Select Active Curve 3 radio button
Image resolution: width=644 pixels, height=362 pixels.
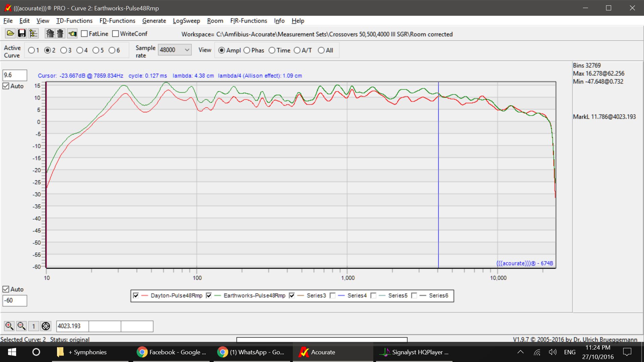[x=64, y=50]
